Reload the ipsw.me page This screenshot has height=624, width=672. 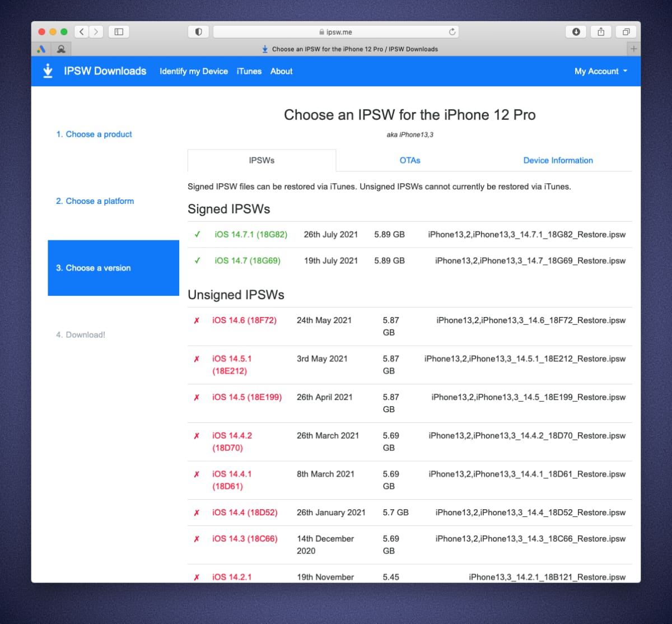(452, 32)
